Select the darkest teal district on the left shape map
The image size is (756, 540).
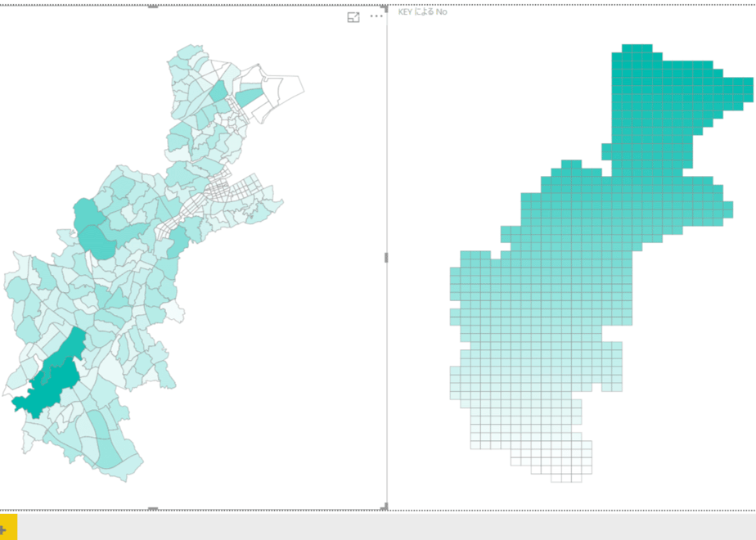tap(46, 389)
